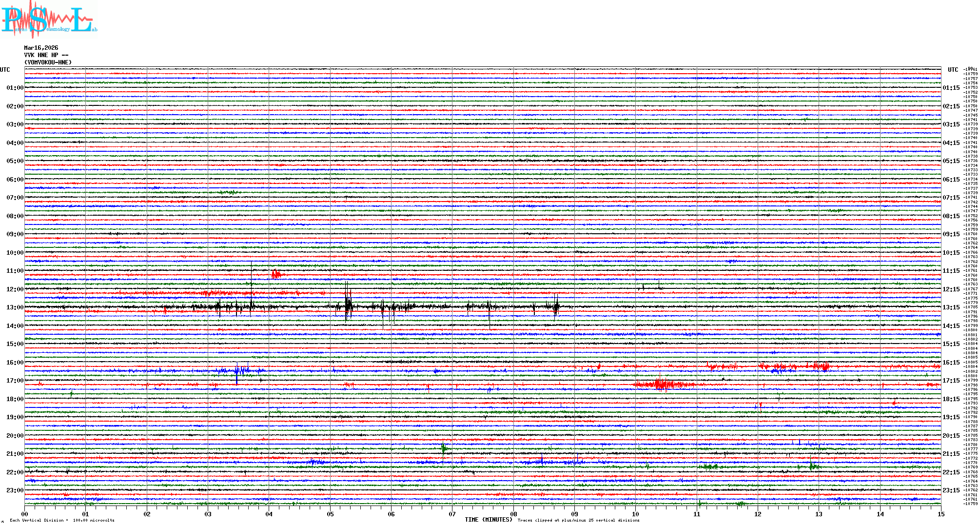980x527 pixels.
Task: Click the PSL seismology lab logo
Action: tap(49, 20)
